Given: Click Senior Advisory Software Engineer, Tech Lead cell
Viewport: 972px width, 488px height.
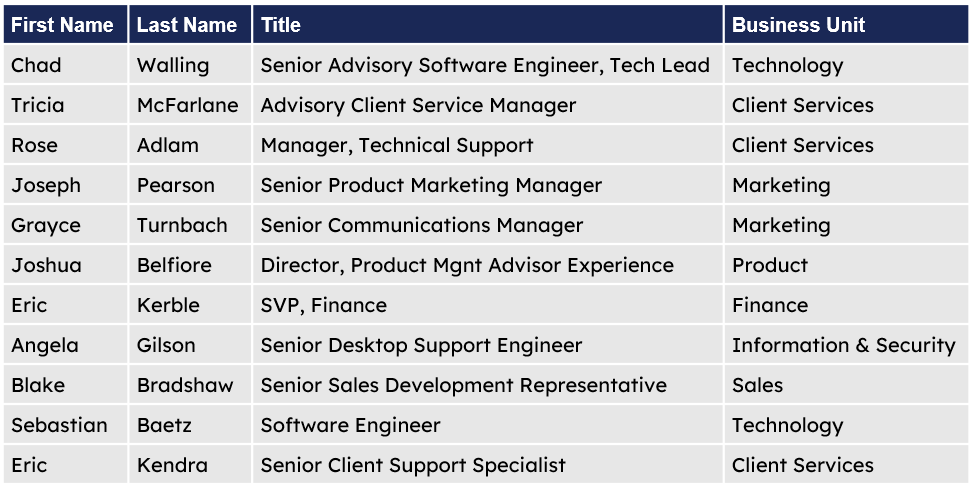Looking at the screenshot, I should [x=488, y=64].
